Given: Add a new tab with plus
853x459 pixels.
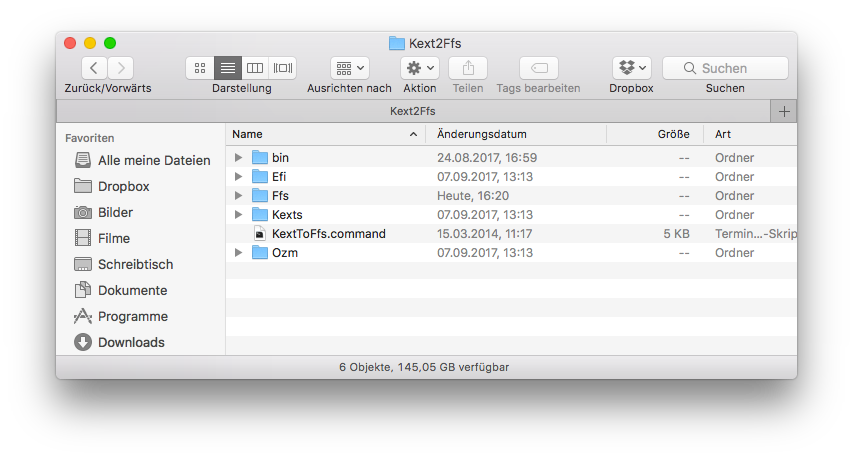Looking at the screenshot, I should tap(784, 111).
